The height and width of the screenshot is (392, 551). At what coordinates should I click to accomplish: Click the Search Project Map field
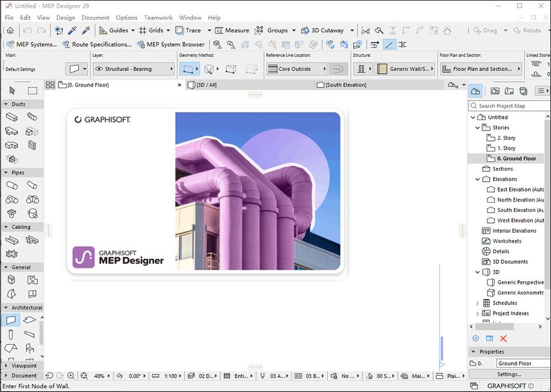[x=510, y=106]
